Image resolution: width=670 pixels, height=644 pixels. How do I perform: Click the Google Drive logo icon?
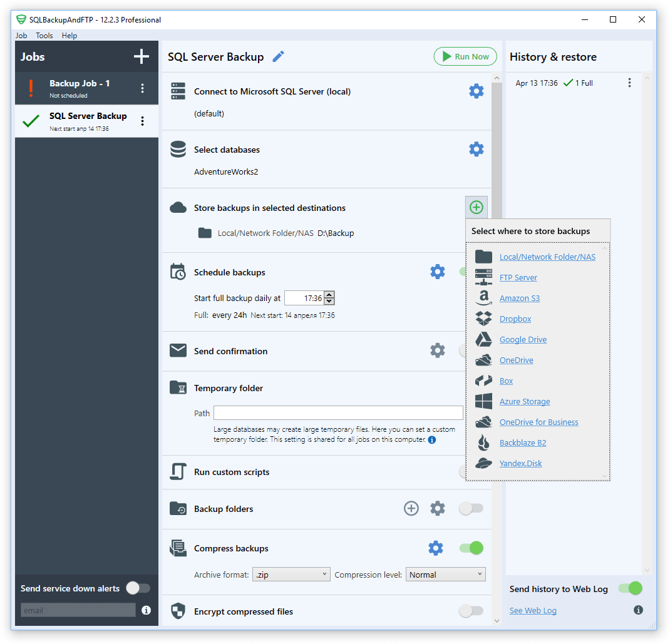click(483, 339)
